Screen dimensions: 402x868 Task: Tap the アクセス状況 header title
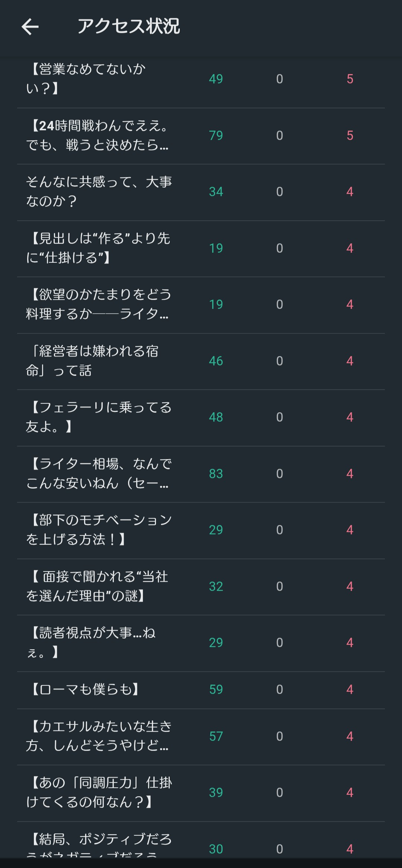(x=128, y=26)
